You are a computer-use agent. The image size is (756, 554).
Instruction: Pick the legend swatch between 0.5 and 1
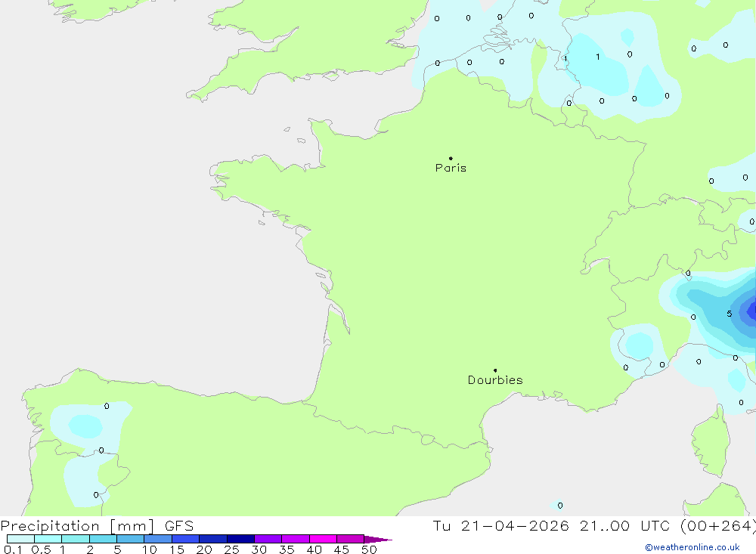pyautogui.click(x=48, y=539)
